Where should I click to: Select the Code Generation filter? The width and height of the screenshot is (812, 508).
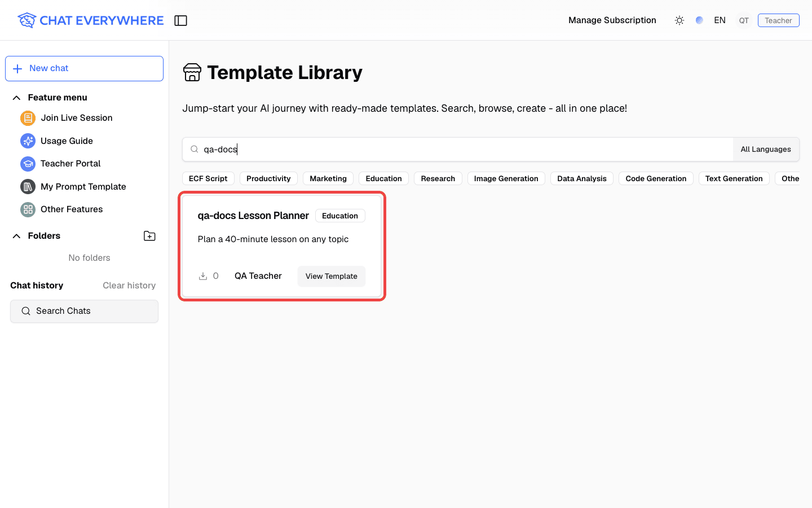(x=656, y=178)
